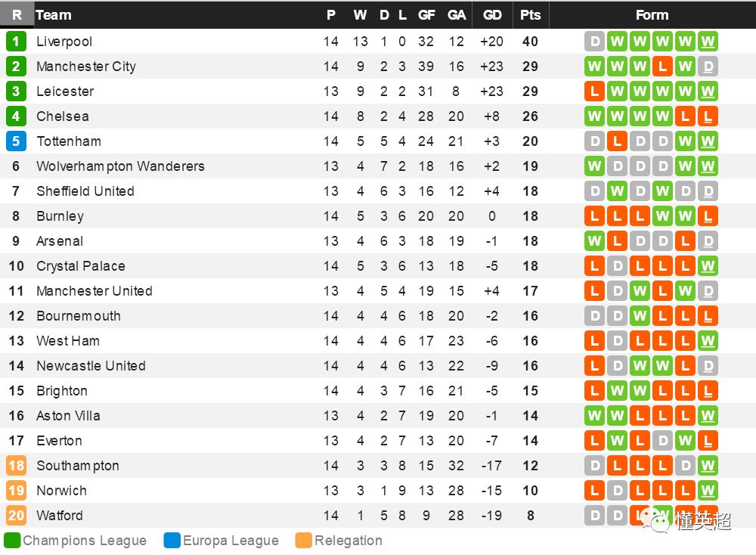Sort table by Pts column header

530,15
